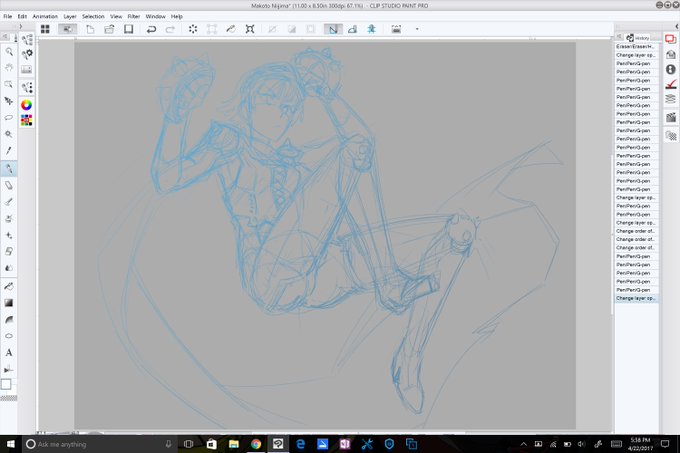The width and height of the screenshot is (680, 453).
Task: Open the Layer Property palette icon
Action: pos(671,84)
